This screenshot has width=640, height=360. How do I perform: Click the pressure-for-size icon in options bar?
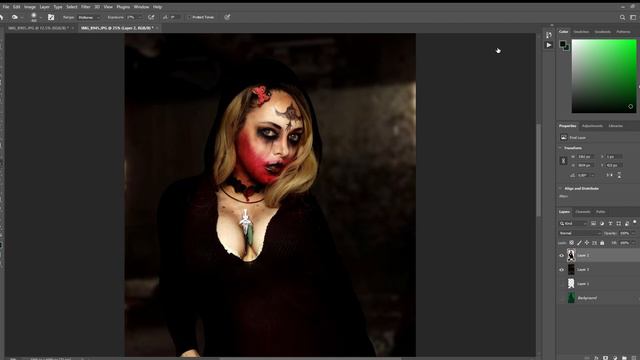coord(227,17)
